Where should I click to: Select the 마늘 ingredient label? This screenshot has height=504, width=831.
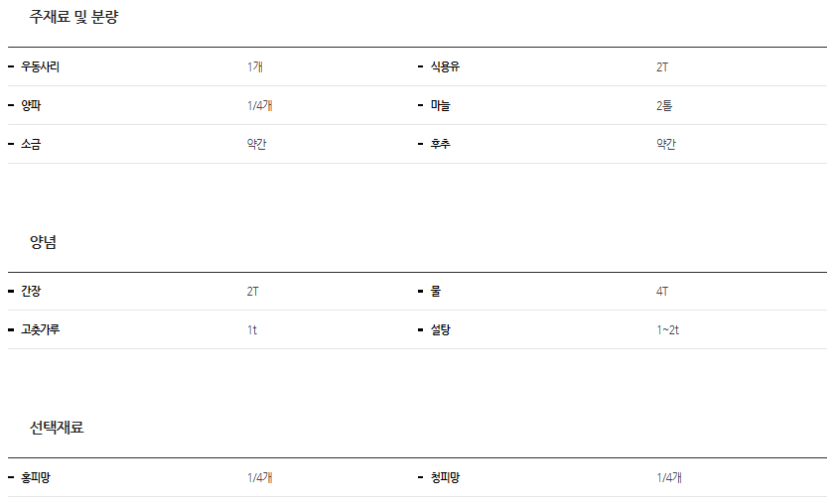[440, 106]
